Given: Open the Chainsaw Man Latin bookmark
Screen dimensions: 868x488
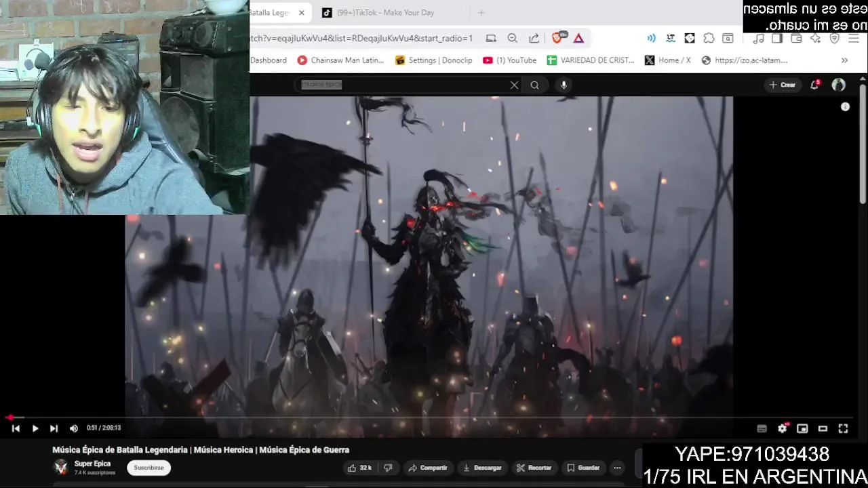Looking at the screenshot, I should (341, 60).
